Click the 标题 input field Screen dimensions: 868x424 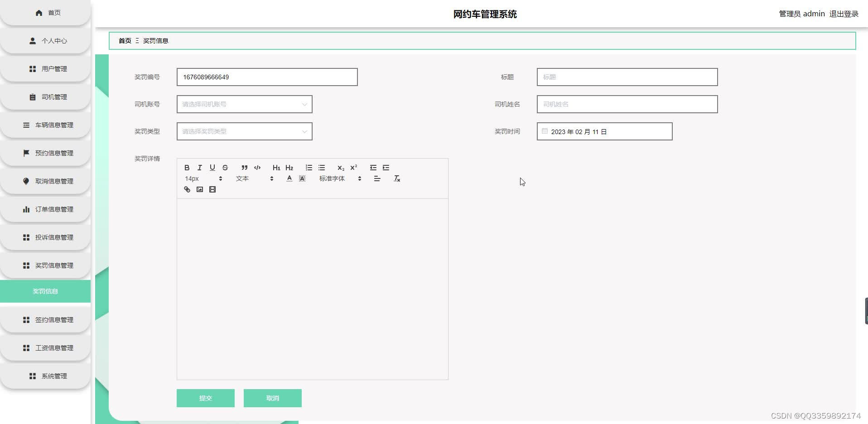[x=627, y=77]
